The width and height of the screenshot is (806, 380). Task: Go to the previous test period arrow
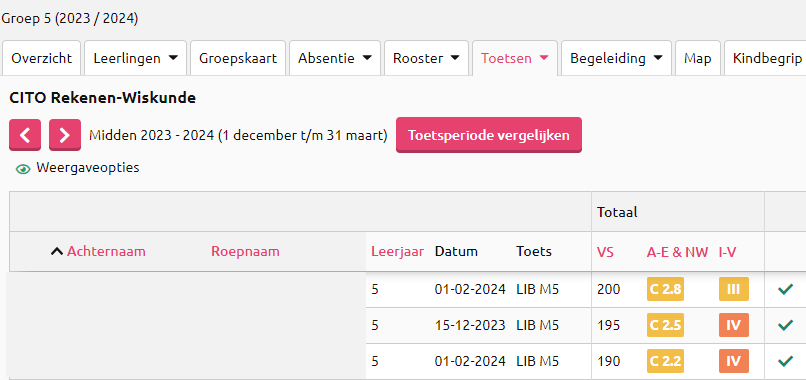pos(25,135)
